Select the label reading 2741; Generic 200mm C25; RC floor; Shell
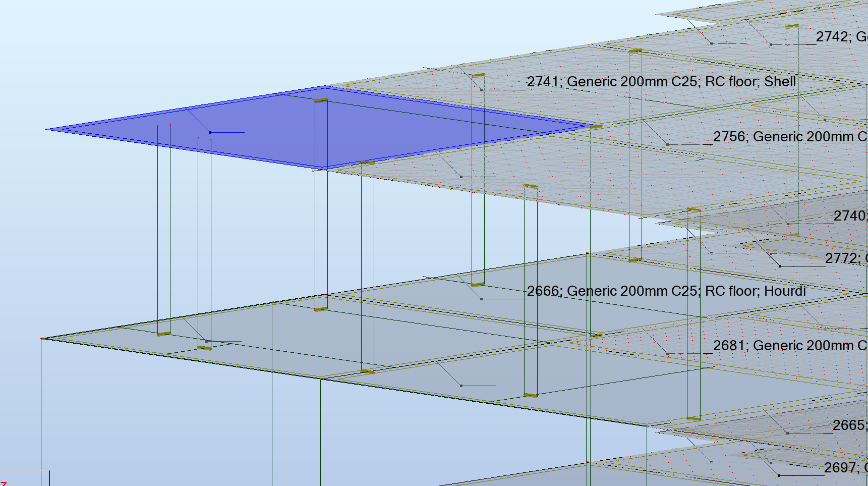Viewport: 868px width, 486px height. coord(661,82)
